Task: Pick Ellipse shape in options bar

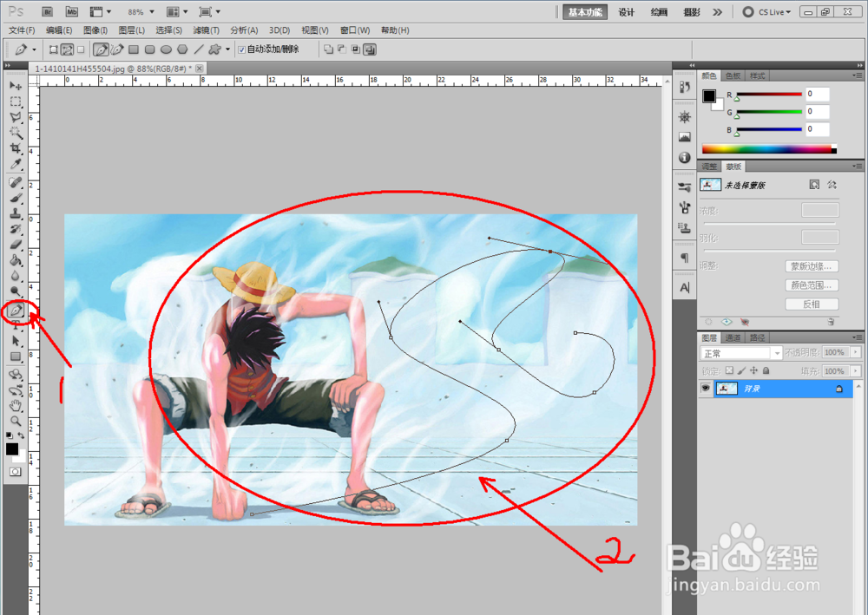Action: 166,49
